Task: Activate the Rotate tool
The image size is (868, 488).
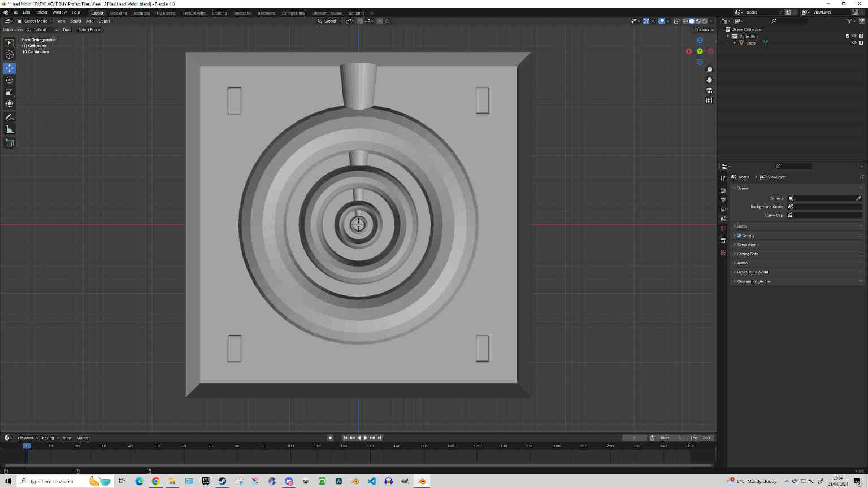Action: [10, 80]
